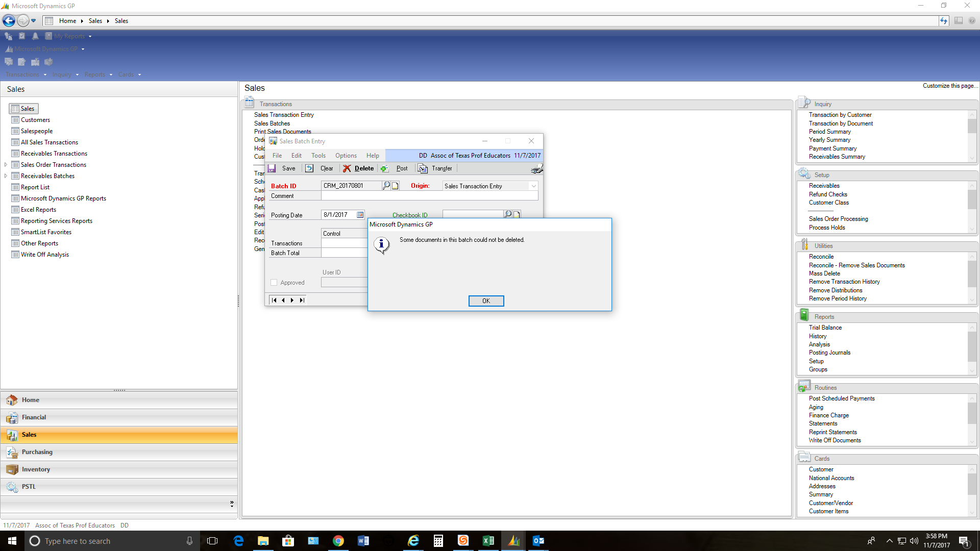Open File menu in Sales Batch Entry

[277, 156]
